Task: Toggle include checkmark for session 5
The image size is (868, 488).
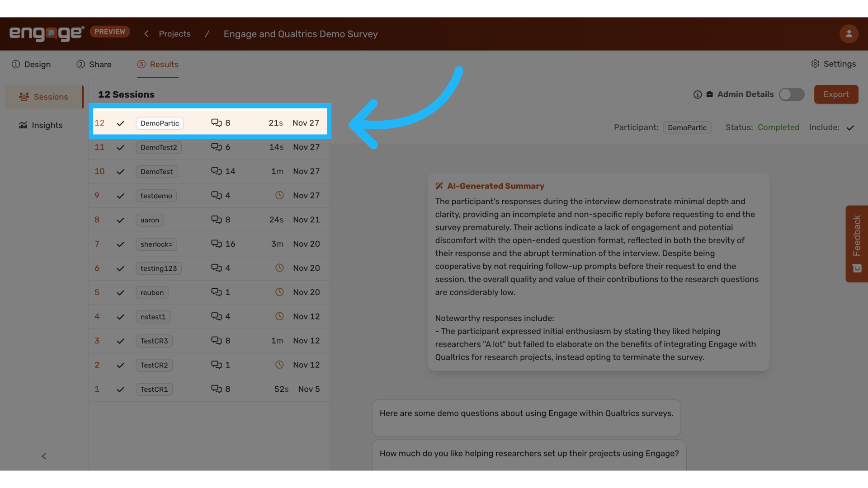Action: tap(120, 292)
